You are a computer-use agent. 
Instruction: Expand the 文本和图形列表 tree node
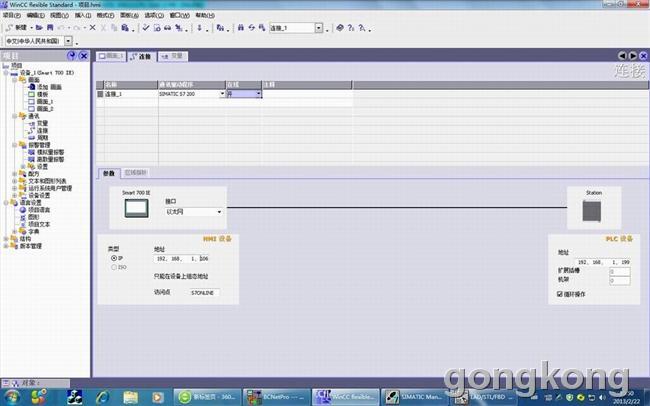coord(15,181)
